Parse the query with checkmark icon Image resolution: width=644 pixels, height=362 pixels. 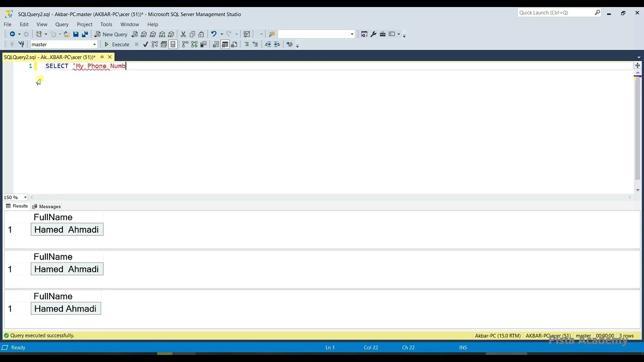coord(146,44)
